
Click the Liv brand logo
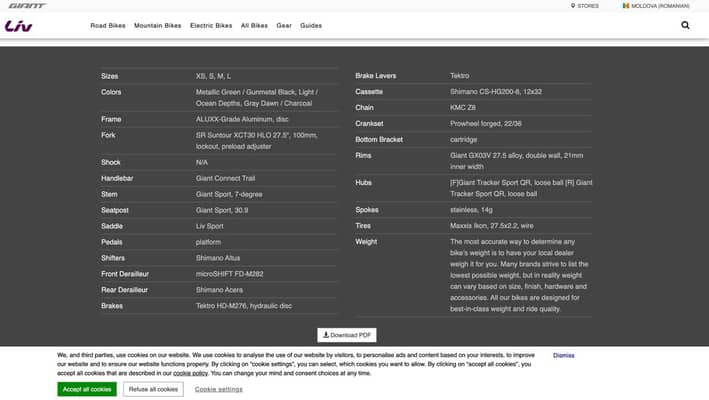pos(19,26)
